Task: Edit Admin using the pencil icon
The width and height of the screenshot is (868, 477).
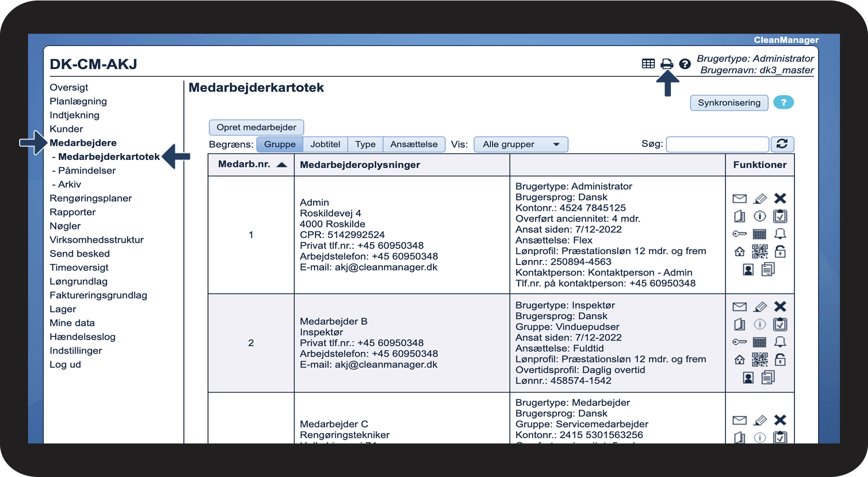Action: [760, 198]
